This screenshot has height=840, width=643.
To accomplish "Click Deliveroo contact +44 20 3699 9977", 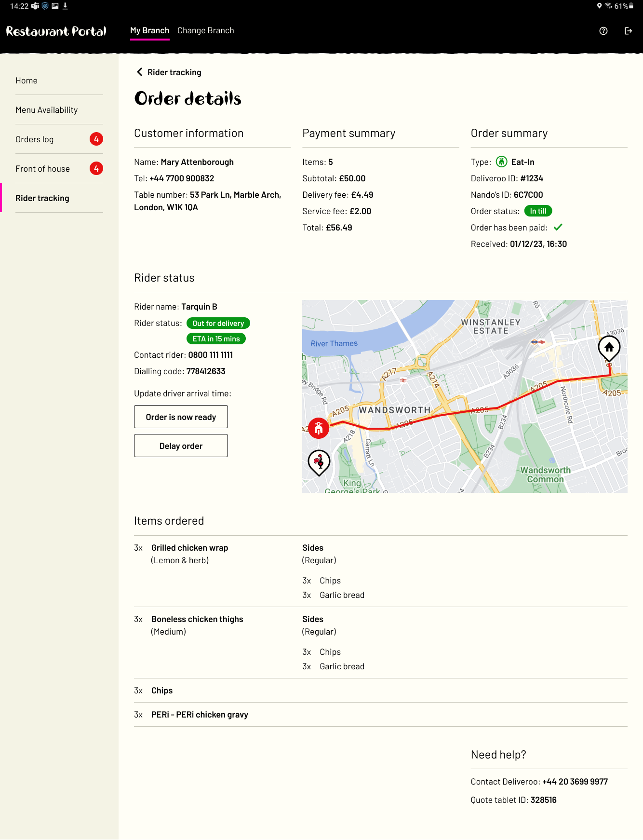I will pyautogui.click(x=575, y=782).
